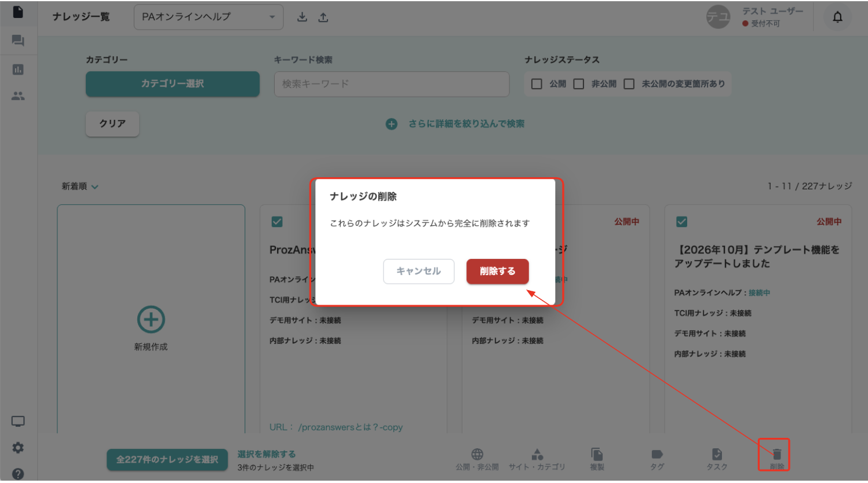Open the chat conversations sidebar icon

(18, 41)
